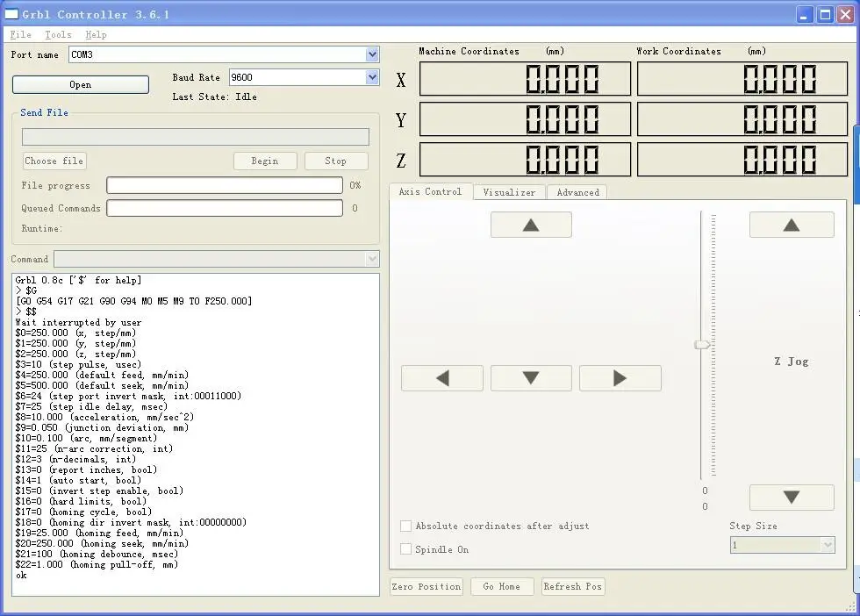Click the machine Z coordinate display
Image resolution: width=860 pixels, height=616 pixels.
pos(525,160)
